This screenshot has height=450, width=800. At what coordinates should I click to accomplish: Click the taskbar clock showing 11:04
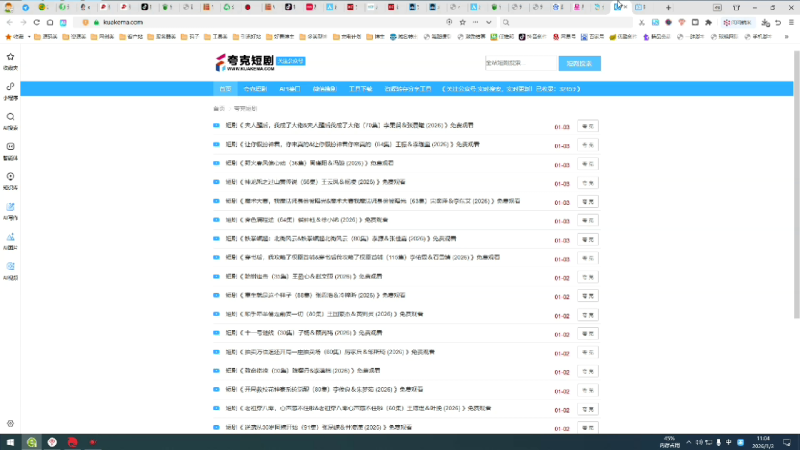[763, 442]
